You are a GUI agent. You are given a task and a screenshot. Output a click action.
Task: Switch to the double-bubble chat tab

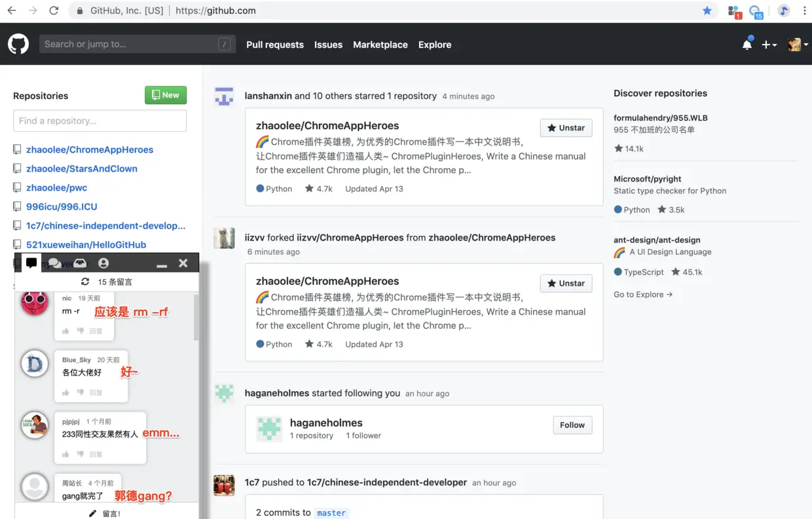pyautogui.click(x=55, y=263)
